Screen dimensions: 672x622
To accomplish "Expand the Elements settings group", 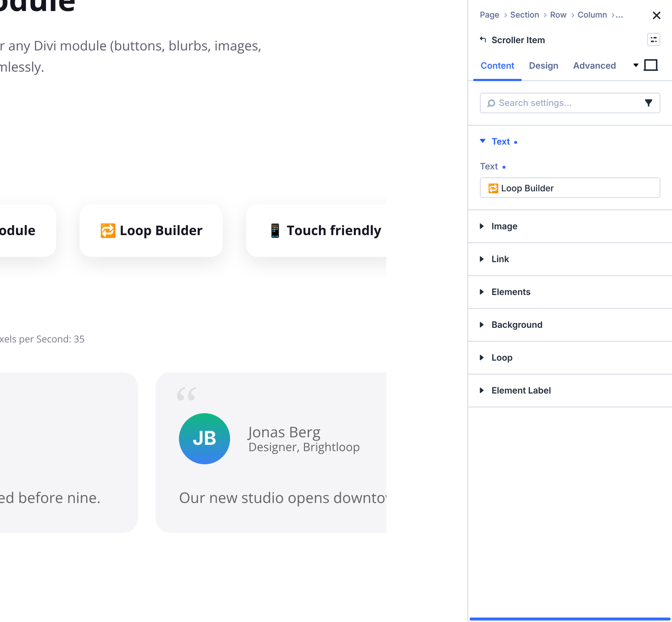I will (570, 292).
